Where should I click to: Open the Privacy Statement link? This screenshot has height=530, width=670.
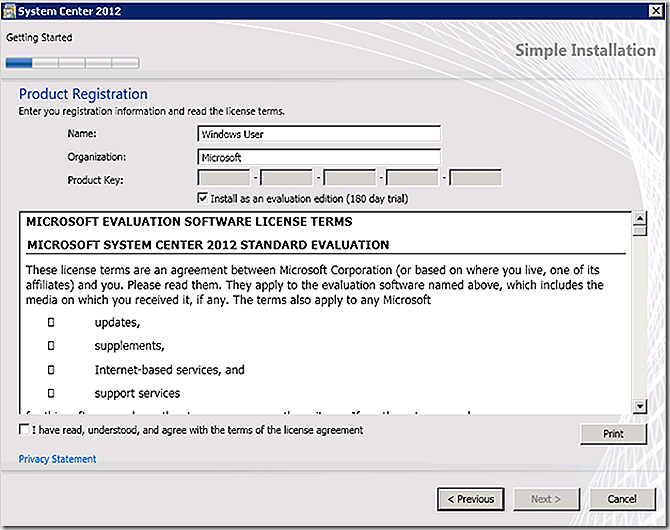[57, 459]
